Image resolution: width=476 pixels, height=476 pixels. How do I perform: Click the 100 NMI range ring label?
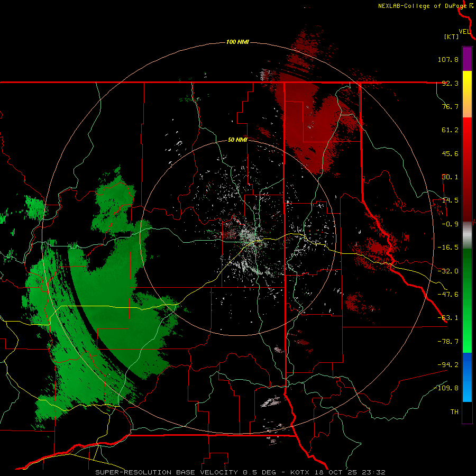tap(237, 42)
